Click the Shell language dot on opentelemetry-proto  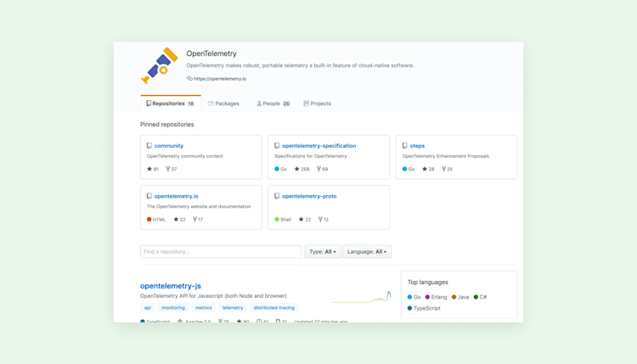(x=277, y=219)
